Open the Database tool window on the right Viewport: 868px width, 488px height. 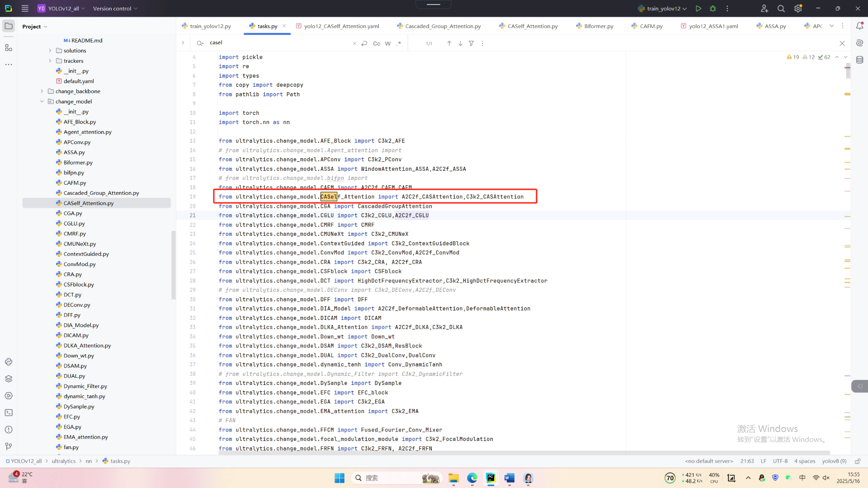pos(859,60)
